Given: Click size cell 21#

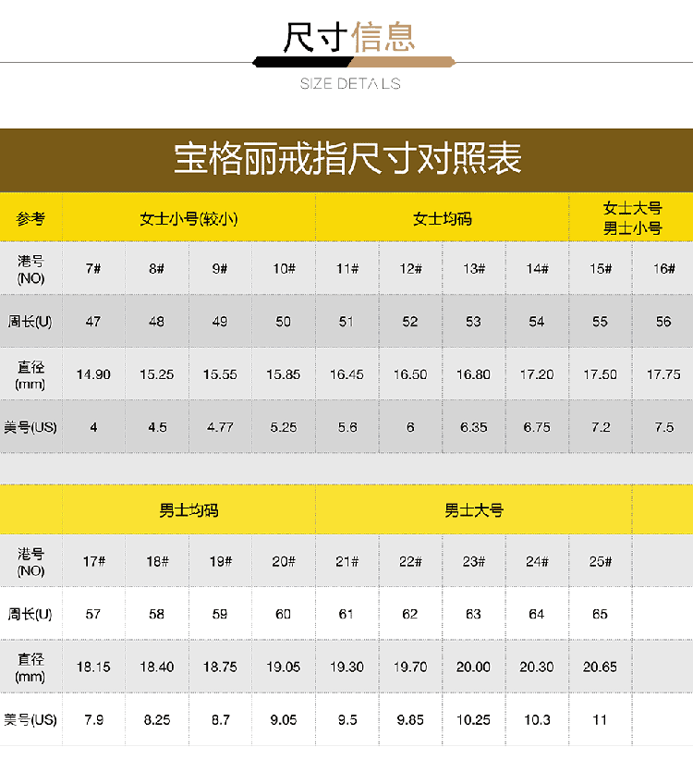Looking at the screenshot, I should (346, 561).
